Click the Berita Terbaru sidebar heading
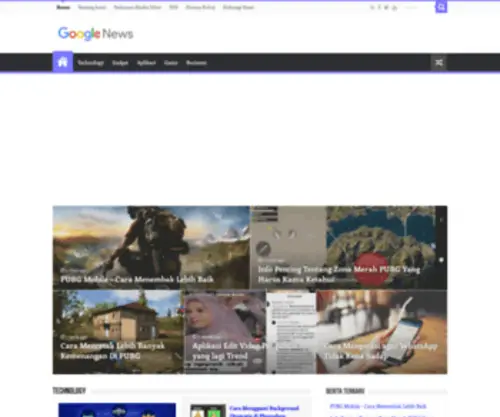This screenshot has height=417, width=500. click(345, 391)
